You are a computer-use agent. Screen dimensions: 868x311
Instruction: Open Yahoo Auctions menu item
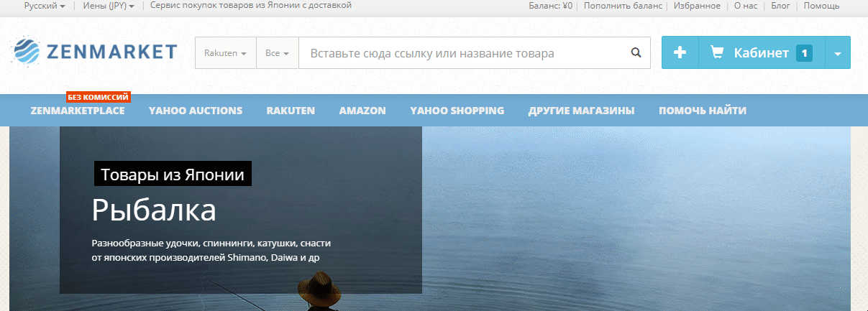[x=196, y=111]
